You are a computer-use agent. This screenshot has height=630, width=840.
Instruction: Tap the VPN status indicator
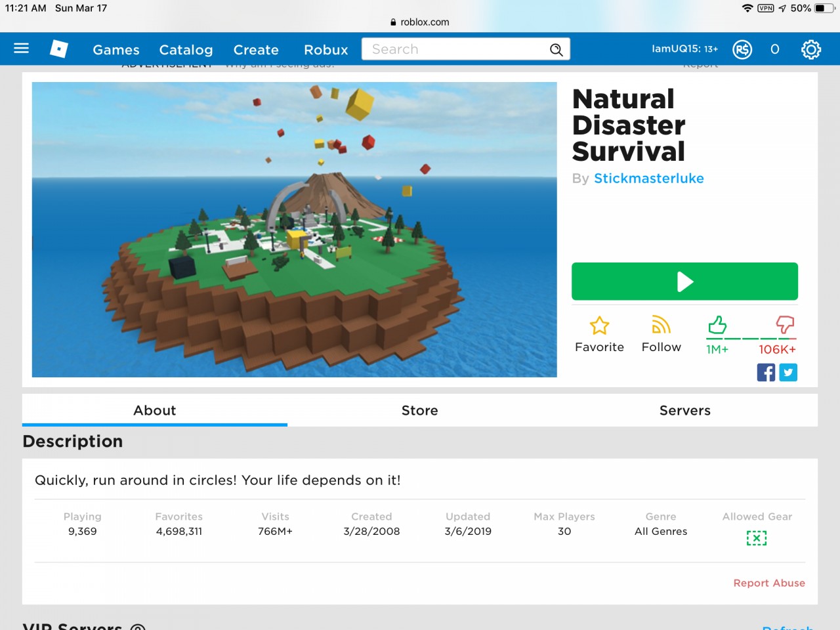pos(765,8)
